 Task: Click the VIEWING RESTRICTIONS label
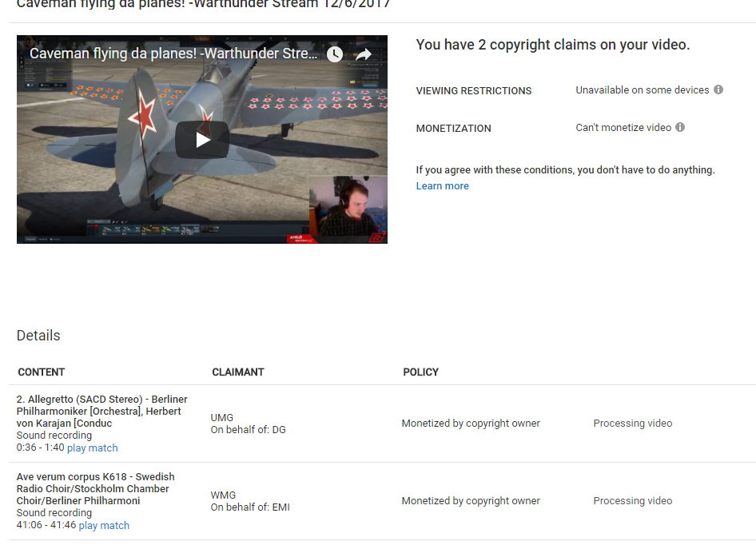[x=474, y=90]
